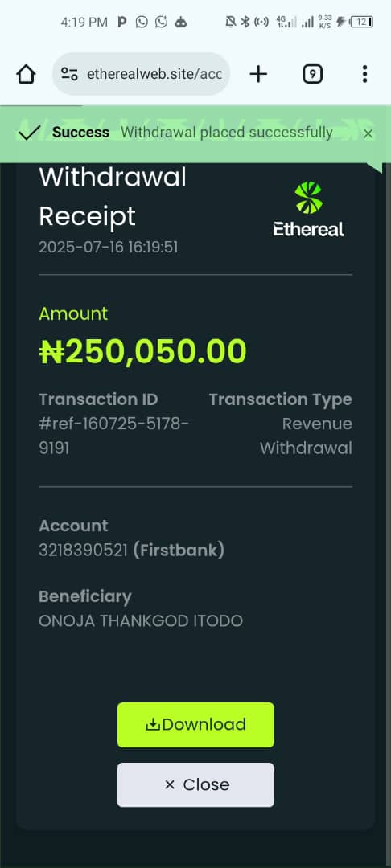This screenshot has width=391, height=868.
Task: Tap the Bluetooth status icon
Action: click(245, 23)
